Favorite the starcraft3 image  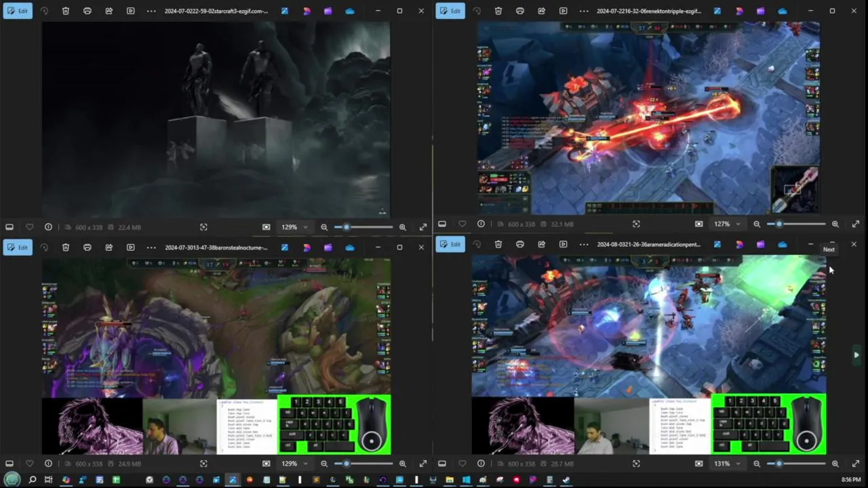click(x=29, y=227)
